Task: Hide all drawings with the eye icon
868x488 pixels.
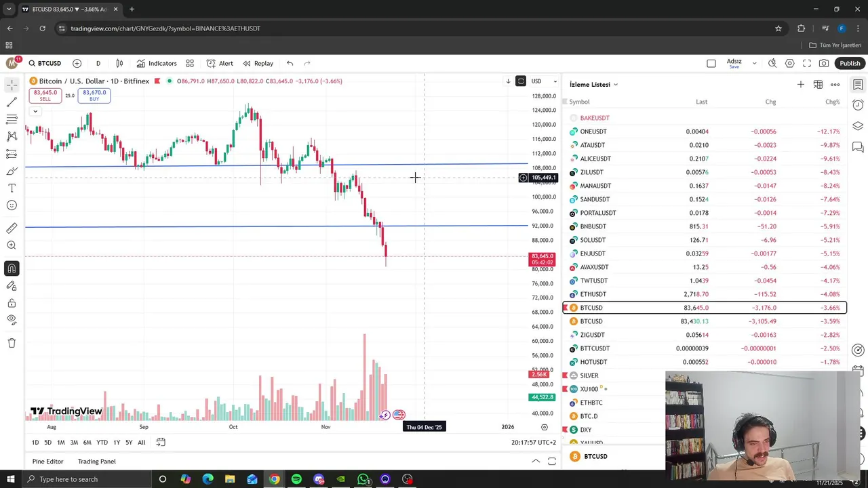Action: (x=12, y=319)
